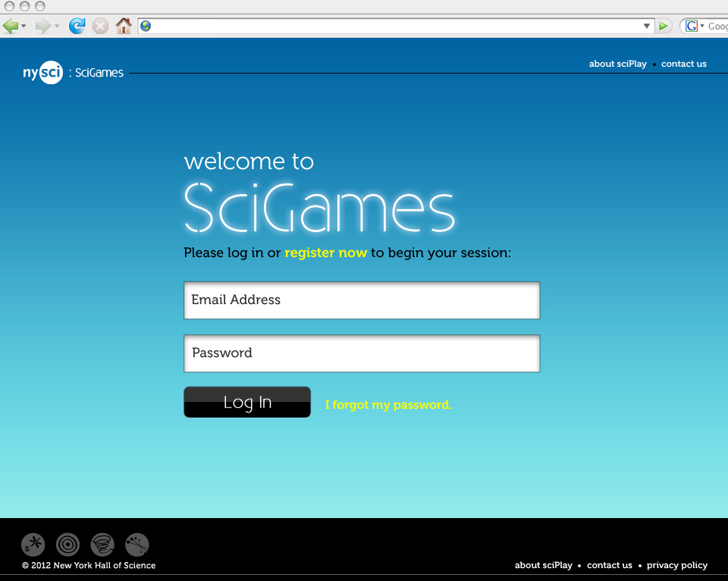This screenshot has width=728, height=581.
Task: Open the I forgot my password link
Action: click(x=388, y=405)
